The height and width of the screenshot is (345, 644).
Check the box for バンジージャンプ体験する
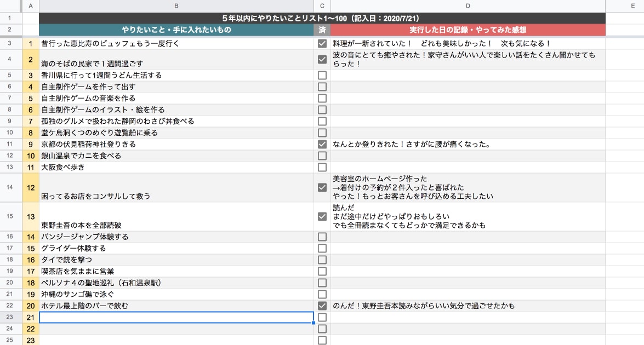pos(322,237)
